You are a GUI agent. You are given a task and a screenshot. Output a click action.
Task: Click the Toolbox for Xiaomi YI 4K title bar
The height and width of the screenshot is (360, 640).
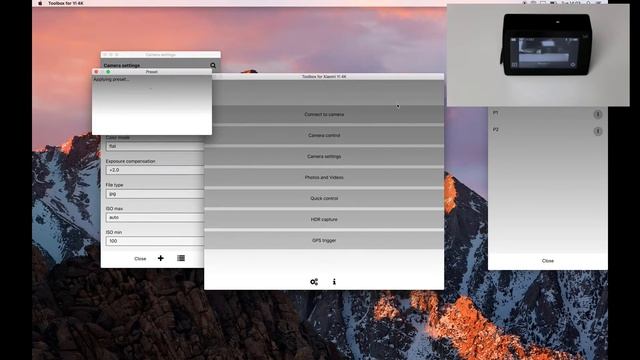tap(324, 76)
